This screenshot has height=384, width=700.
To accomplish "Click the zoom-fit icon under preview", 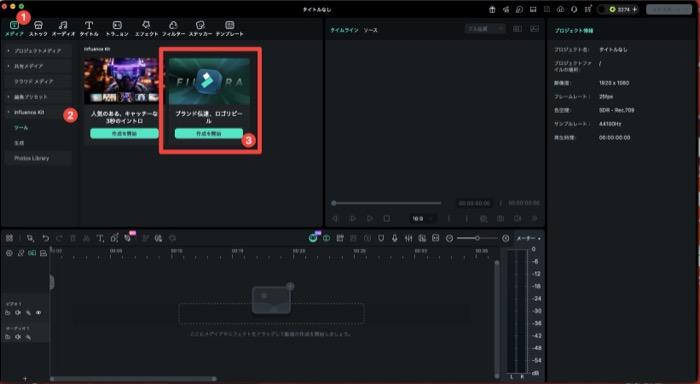I will click(x=483, y=219).
